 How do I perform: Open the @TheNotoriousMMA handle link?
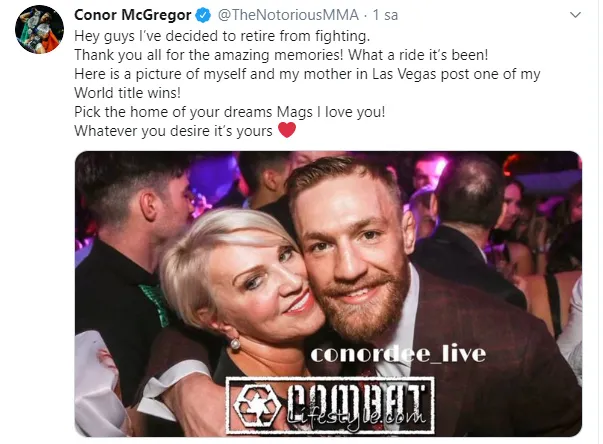288,15
